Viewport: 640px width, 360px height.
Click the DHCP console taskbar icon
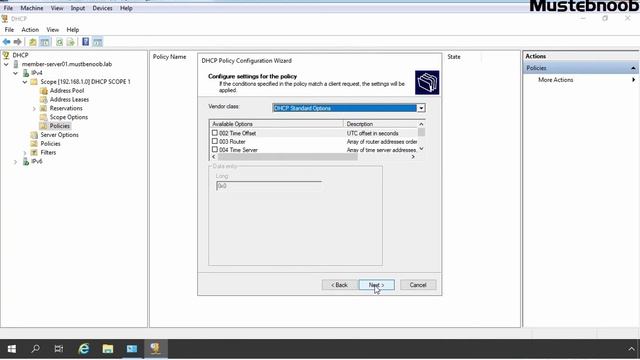155,349
